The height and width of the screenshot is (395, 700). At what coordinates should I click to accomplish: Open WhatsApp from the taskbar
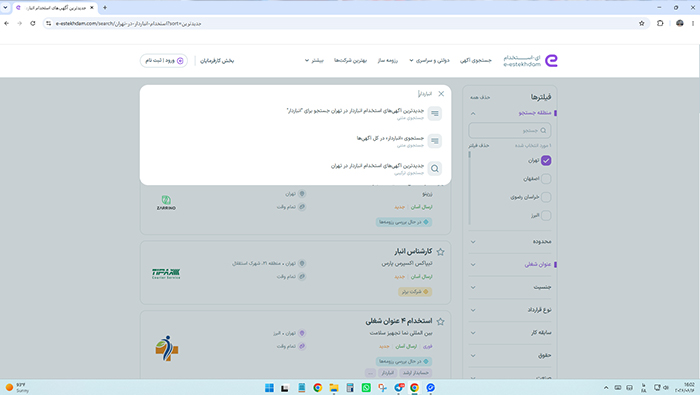click(366, 387)
